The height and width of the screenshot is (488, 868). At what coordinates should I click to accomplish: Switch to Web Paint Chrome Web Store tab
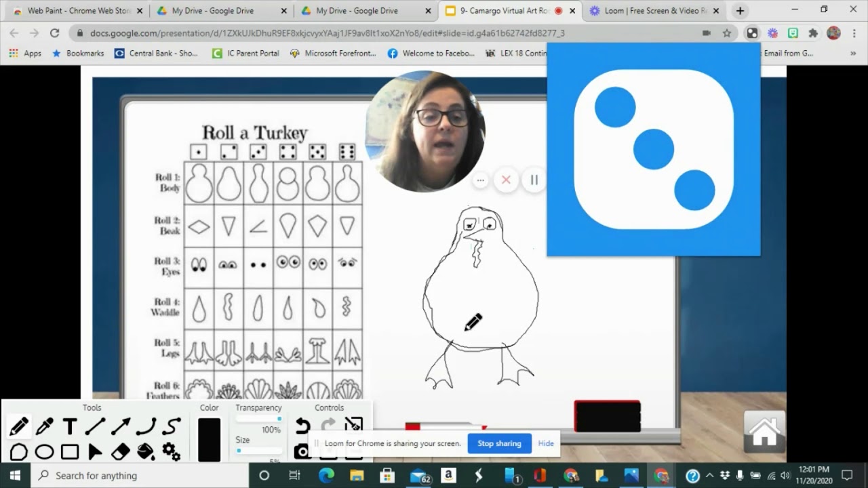coord(79,11)
